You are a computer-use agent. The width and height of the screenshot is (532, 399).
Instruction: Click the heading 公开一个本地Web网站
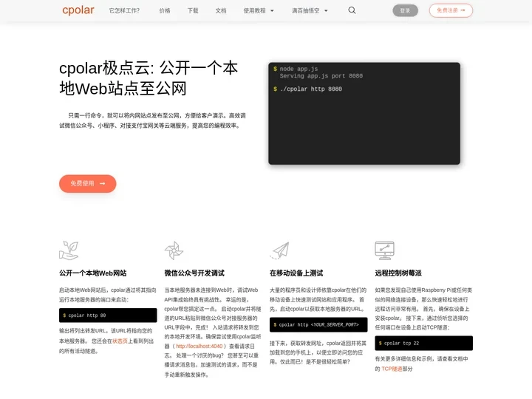tap(92, 273)
